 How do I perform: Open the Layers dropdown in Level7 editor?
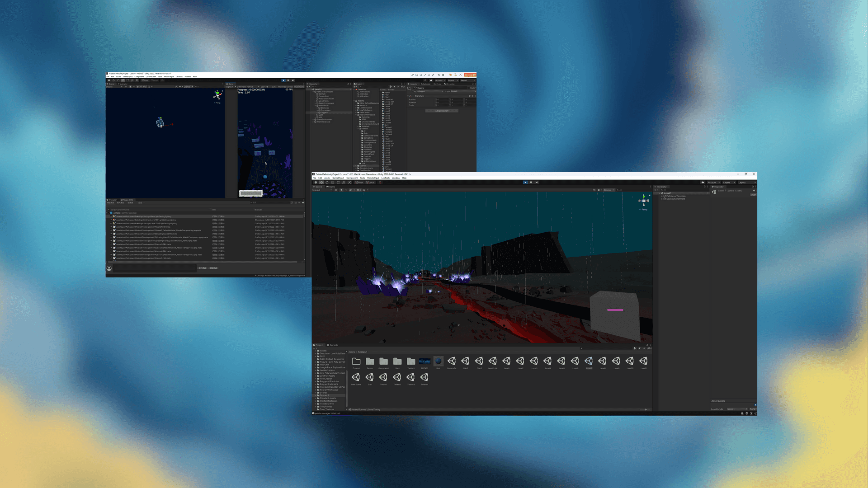(729, 183)
